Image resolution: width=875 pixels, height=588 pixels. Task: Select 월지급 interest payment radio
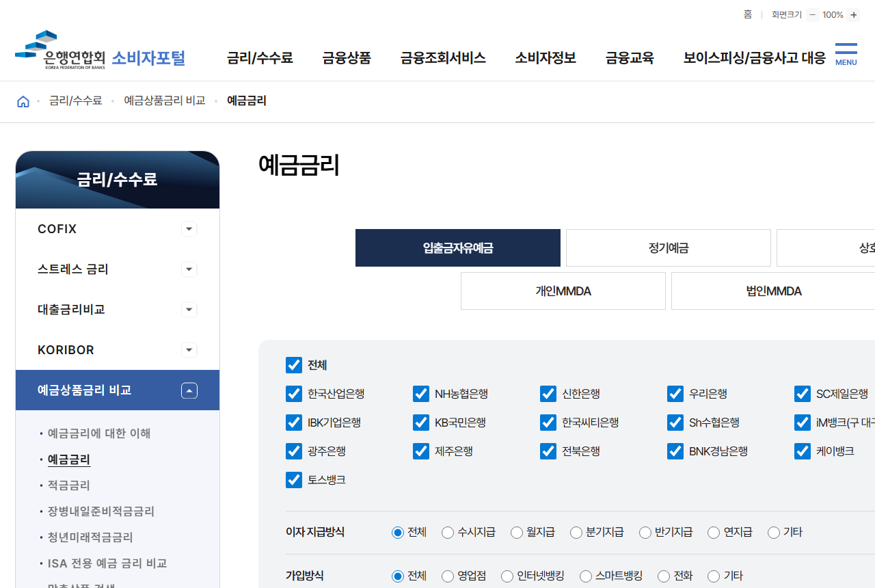517,533
